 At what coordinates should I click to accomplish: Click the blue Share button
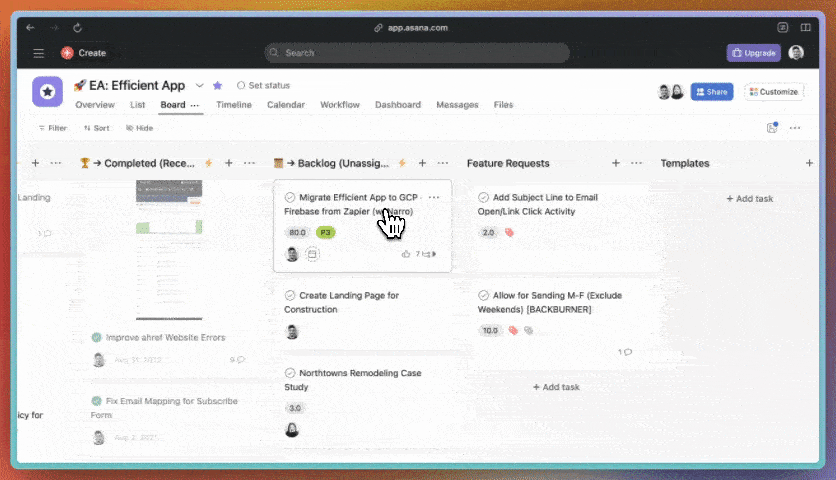(712, 92)
